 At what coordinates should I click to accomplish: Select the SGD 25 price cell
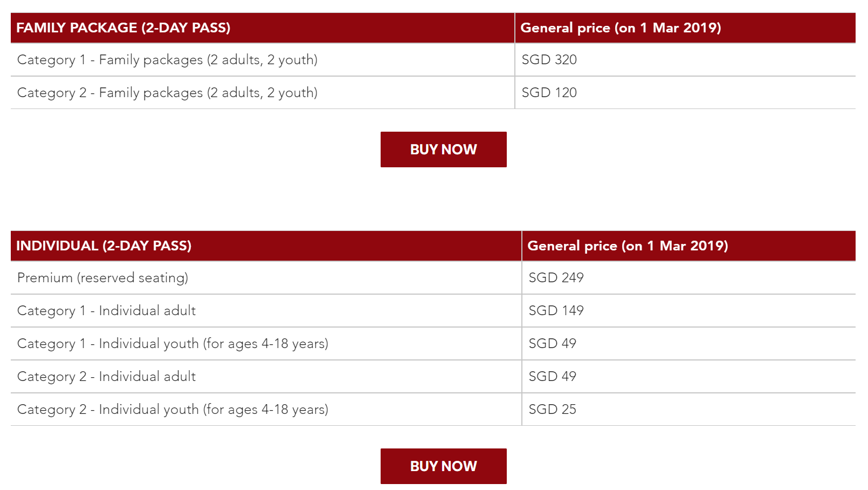coord(689,410)
